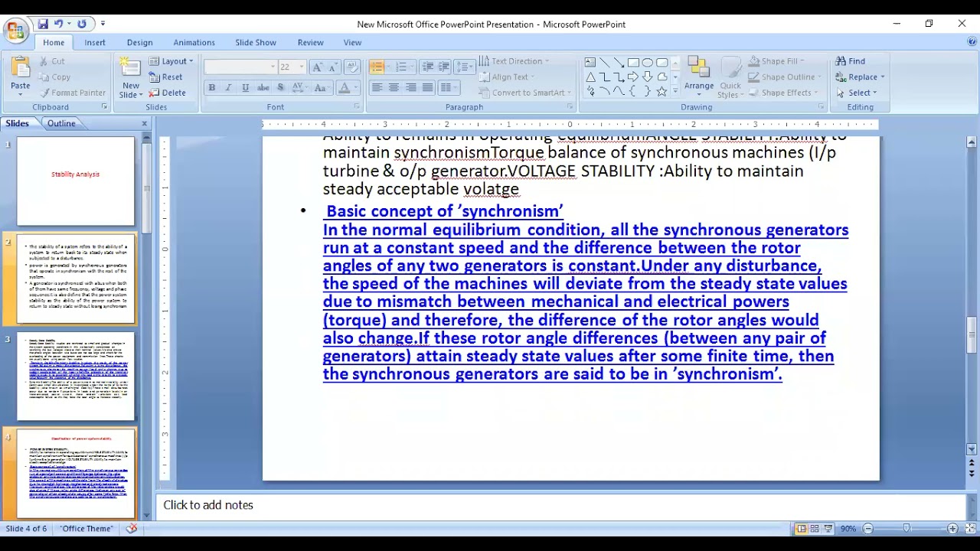The image size is (980, 551).
Task: Open the Insert ribbon tab
Action: point(95,42)
